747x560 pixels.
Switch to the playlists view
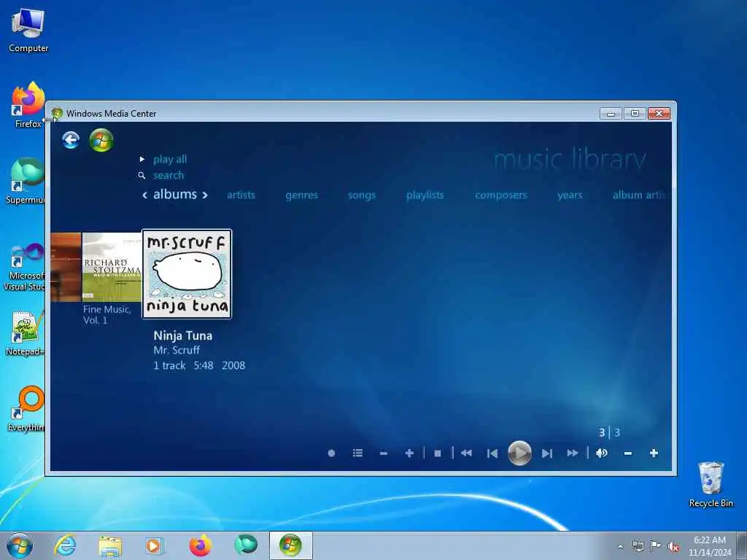tap(425, 195)
